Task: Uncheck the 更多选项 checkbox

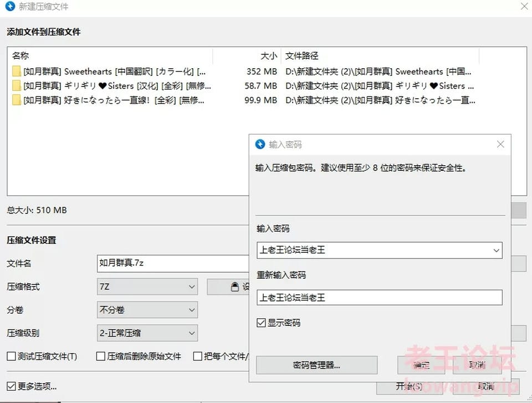Action: (x=11, y=386)
